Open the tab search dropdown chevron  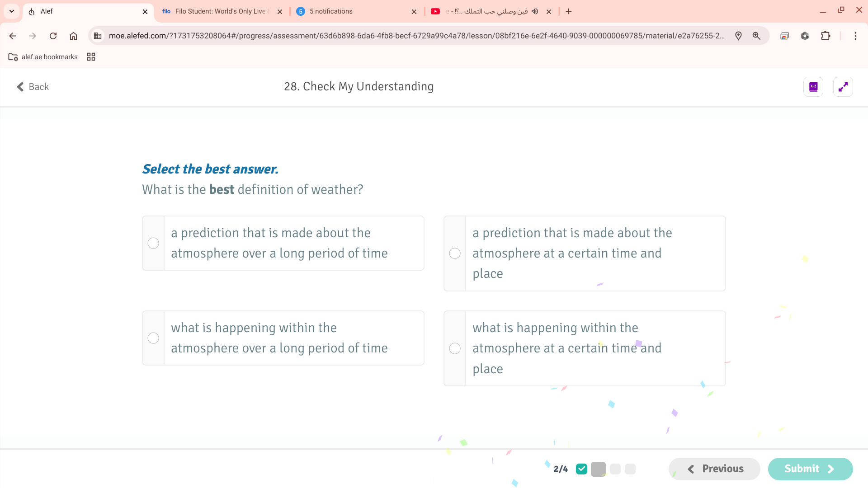click(11, 11)
